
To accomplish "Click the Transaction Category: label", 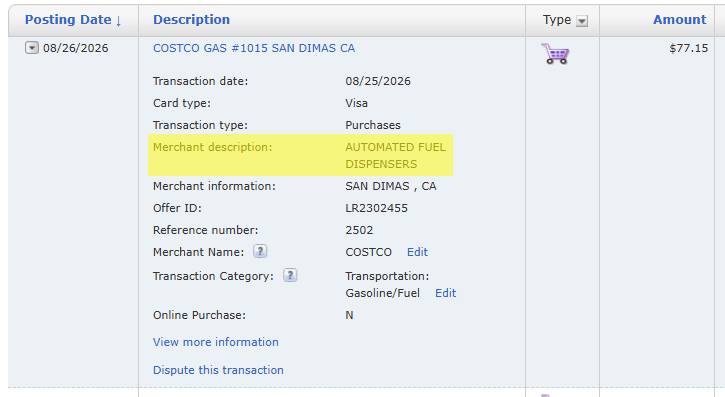I will pyautogui.click(x=213, y=276).
